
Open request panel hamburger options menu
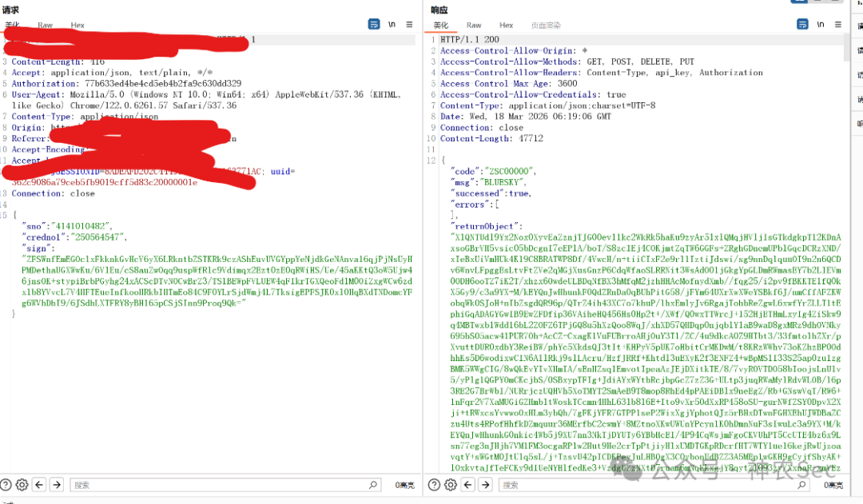[409, 24]
